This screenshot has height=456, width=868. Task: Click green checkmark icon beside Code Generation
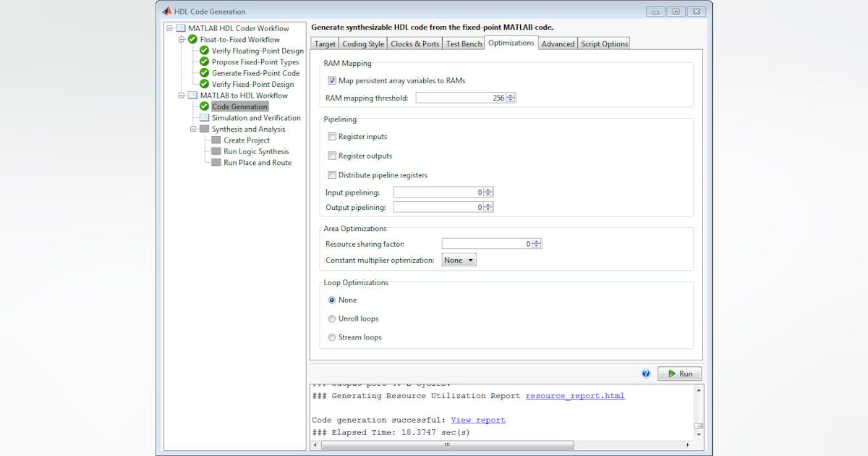[204, 106]
